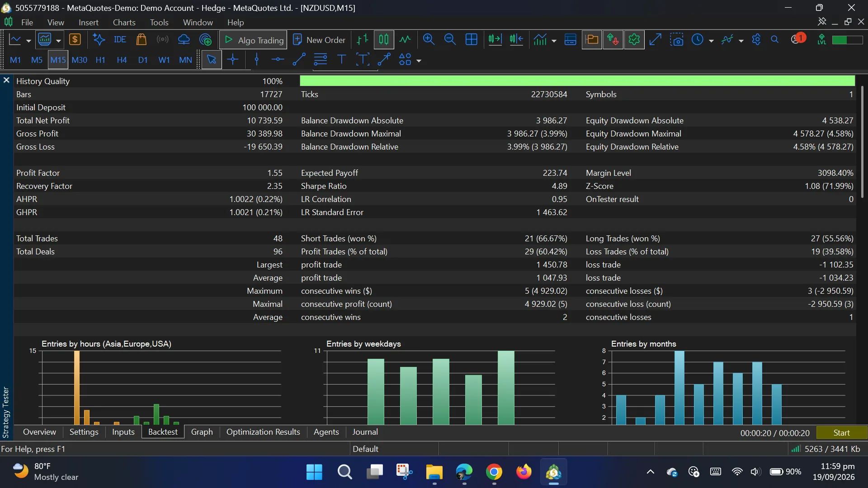Open the indicators list dropdown arrow

pyautogui.click(x=554, y=41)
